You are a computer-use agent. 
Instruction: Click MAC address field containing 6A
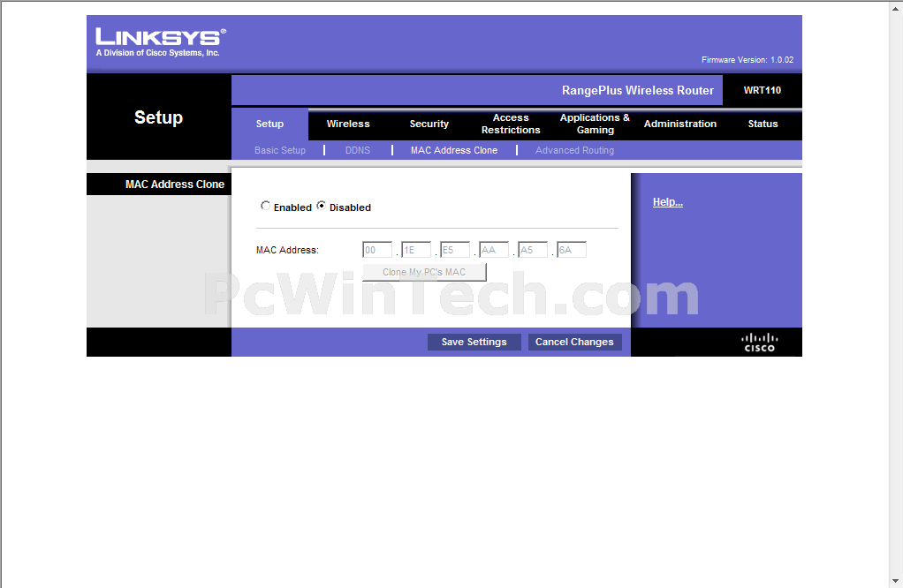tap(572, 250)
